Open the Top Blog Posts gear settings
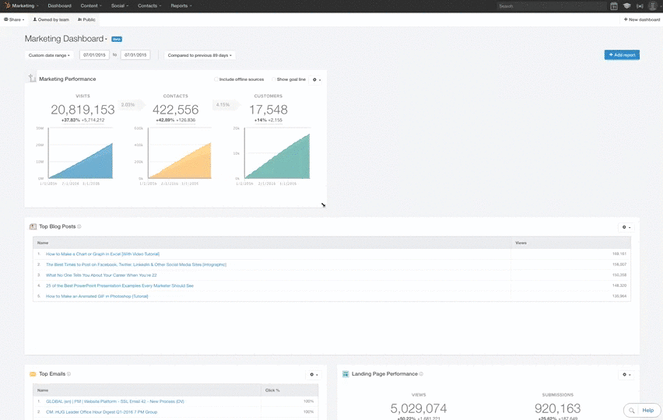The width and height of the screenshot is (663, 420). tap(626, 227)
